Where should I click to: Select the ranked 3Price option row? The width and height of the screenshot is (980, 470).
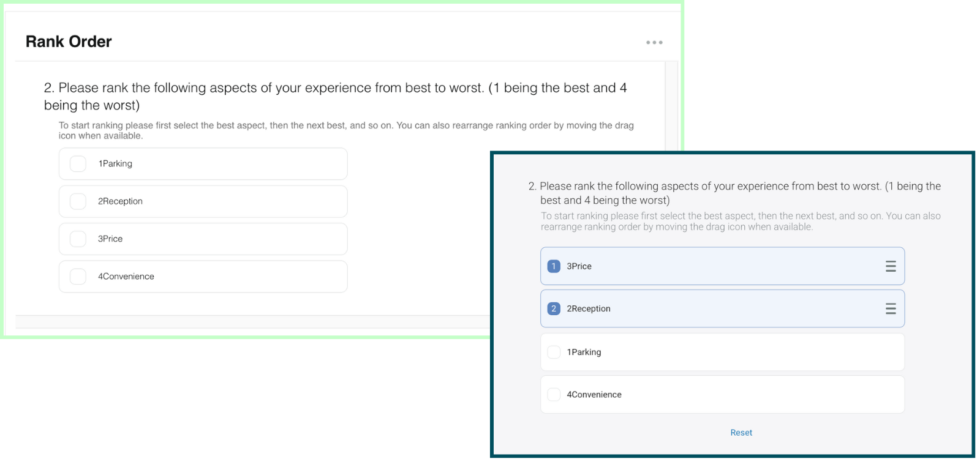tap(723, 266)
